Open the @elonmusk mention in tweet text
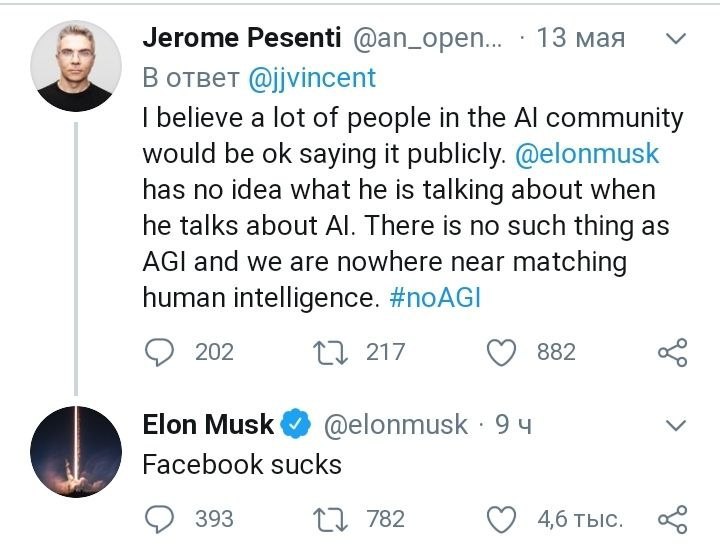The image size is (720, 550). [x=587, y=154]
